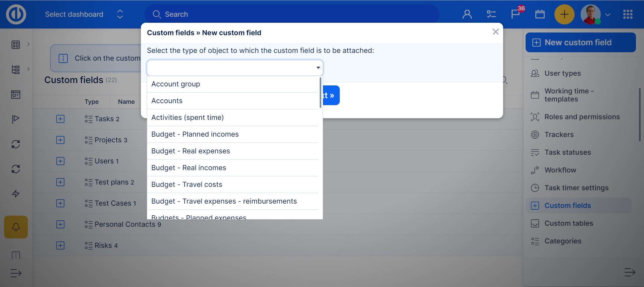Select Accounts from the dropdown list
The height and width of the screenshot is (287, 644).
click(167, 101)
